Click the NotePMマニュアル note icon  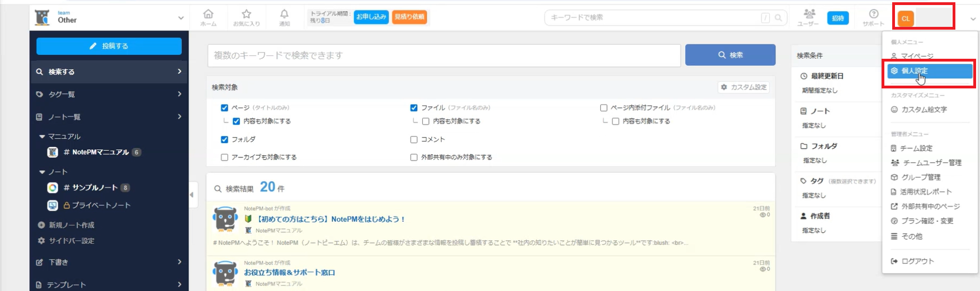(x=53, y=152)
